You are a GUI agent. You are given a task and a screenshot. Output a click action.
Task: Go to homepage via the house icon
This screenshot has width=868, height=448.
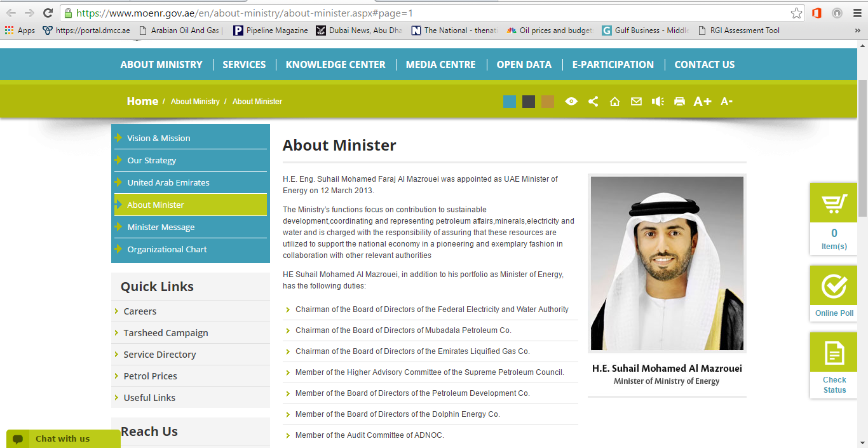click(x=614, y=102)
